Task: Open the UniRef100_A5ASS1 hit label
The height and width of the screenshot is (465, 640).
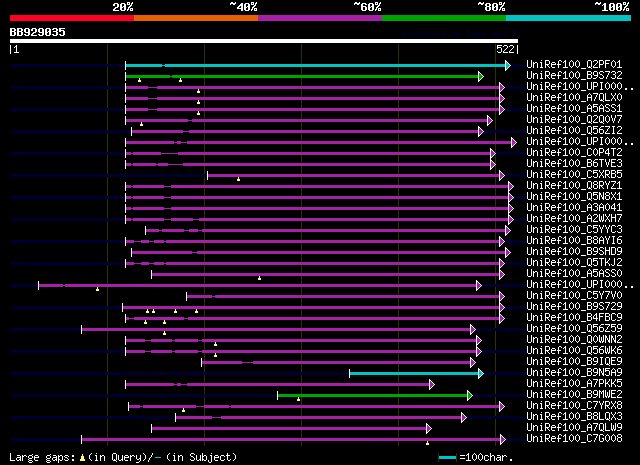Action: coord(574,109)
